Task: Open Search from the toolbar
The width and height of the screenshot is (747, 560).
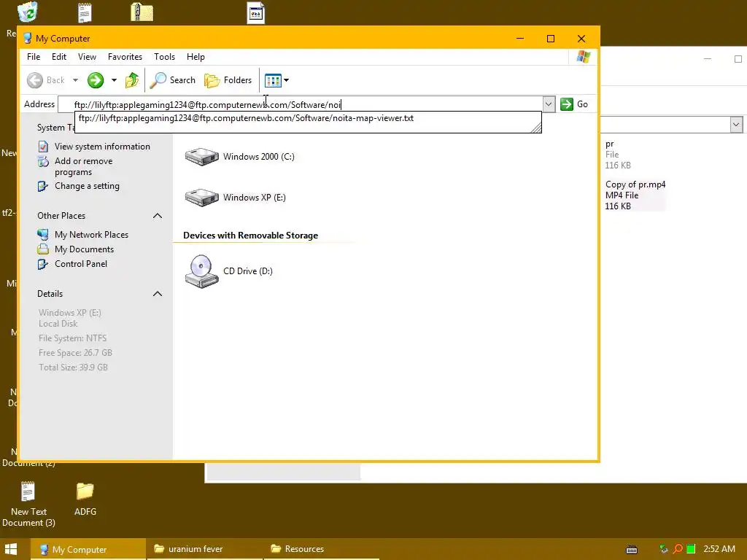Action: point(172,80)
